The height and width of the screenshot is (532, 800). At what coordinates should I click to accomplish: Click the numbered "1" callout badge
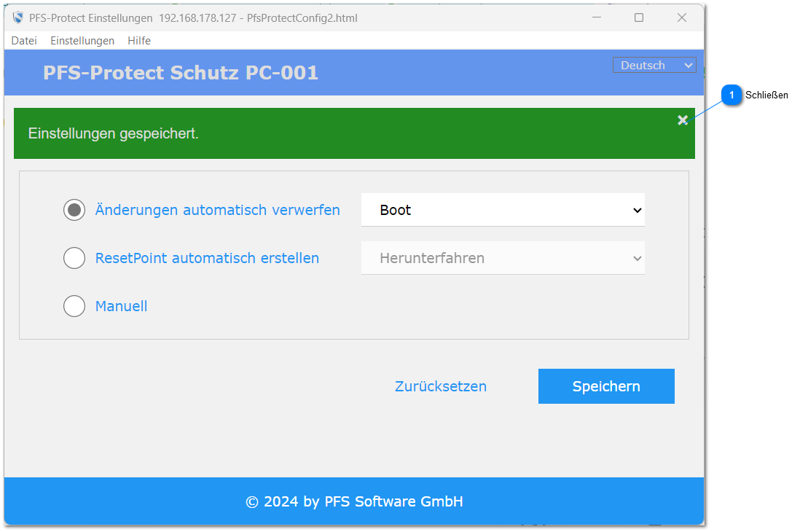731,95
